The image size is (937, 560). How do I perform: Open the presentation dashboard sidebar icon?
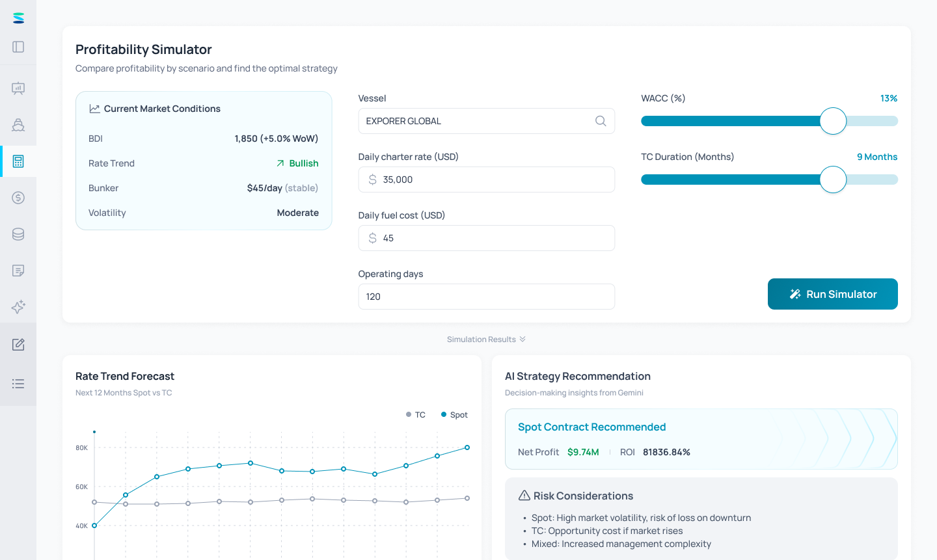coord(18,88)
